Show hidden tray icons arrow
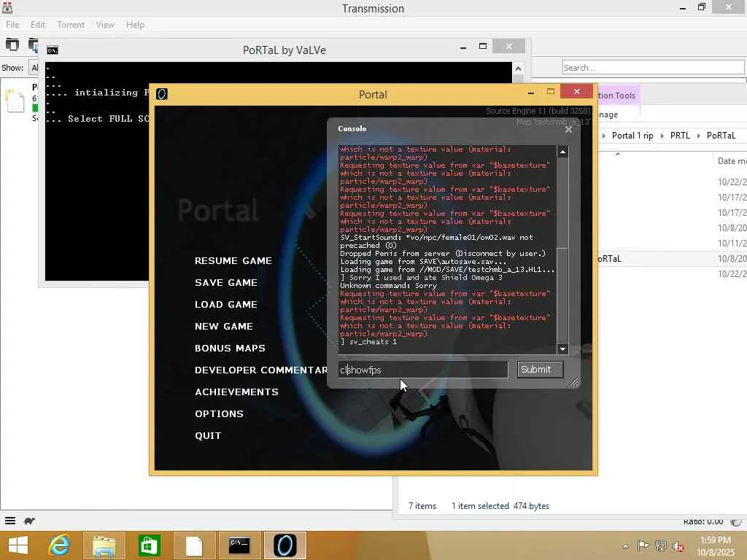 (625, 545)
